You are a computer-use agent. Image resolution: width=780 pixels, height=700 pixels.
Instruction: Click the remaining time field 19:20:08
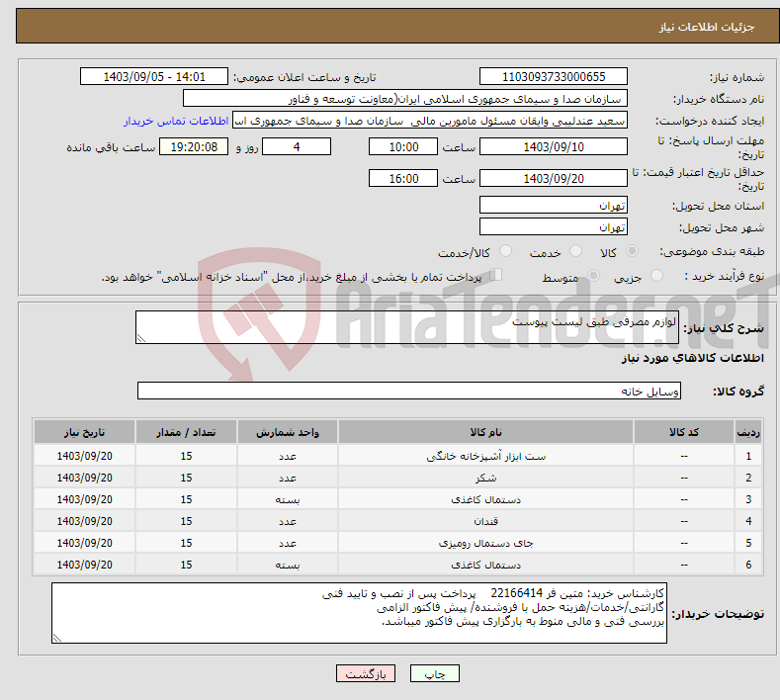pyautogui.click(x=194, y=146)
